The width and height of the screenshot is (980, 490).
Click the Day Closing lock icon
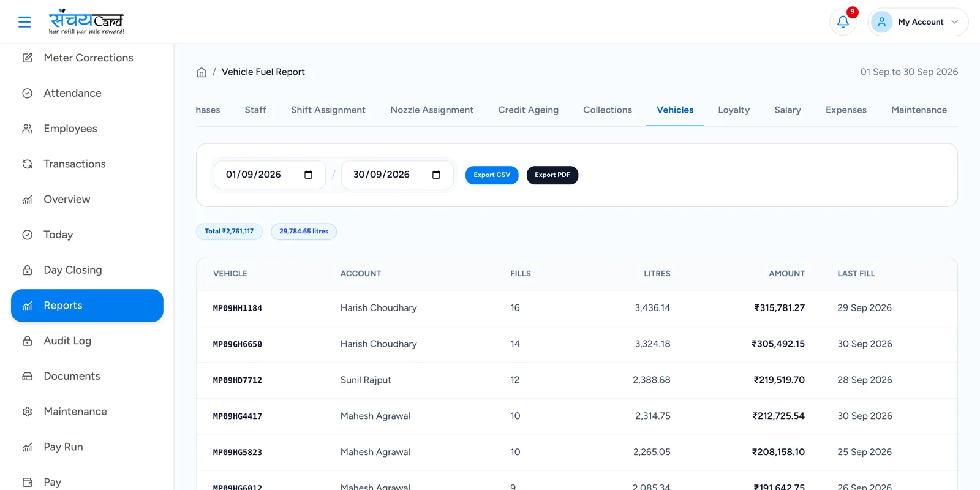28,270
